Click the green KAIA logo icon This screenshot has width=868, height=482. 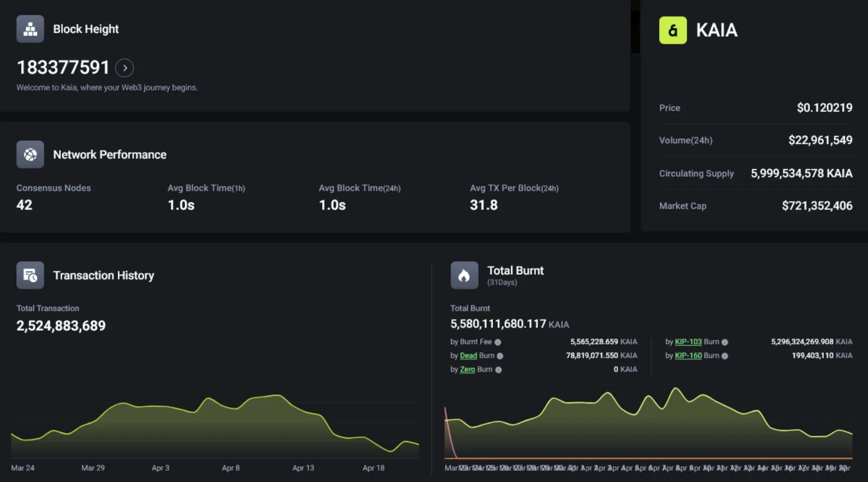[672, 30]
